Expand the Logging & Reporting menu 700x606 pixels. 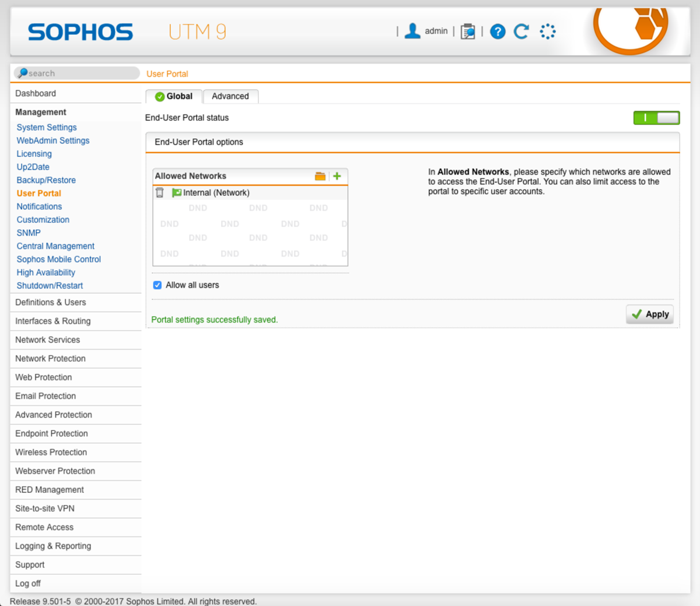coord(76,545)
